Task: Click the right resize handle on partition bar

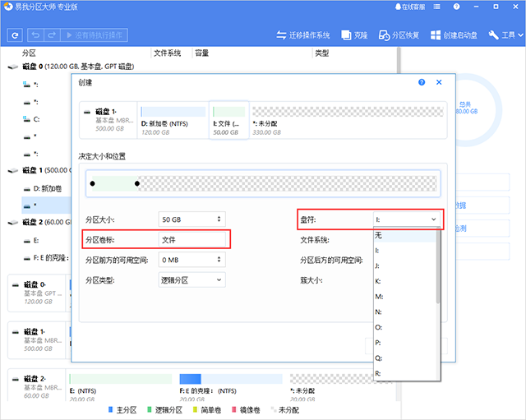Action: (137, 183)
